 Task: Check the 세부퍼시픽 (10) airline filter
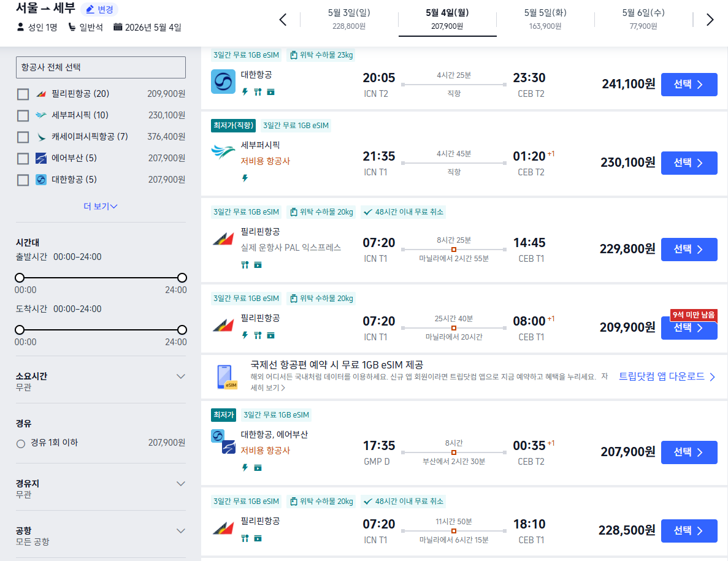click(23, 115)
